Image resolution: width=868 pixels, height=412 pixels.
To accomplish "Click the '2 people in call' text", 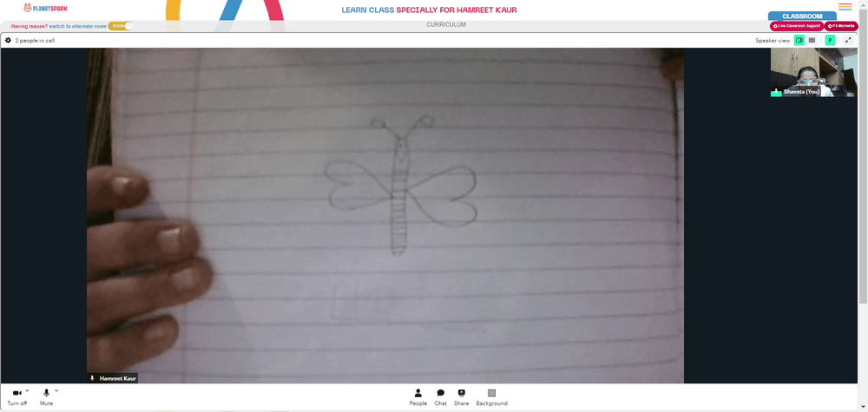I will click(x=35, y=41).
